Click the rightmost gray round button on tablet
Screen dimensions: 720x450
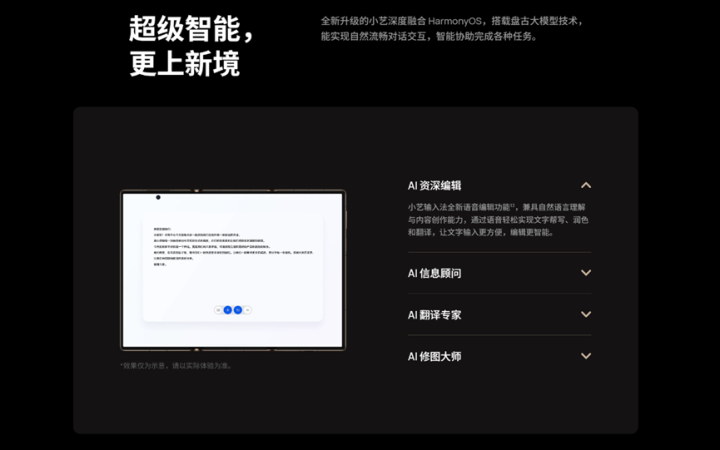click(x=248, y=310)
